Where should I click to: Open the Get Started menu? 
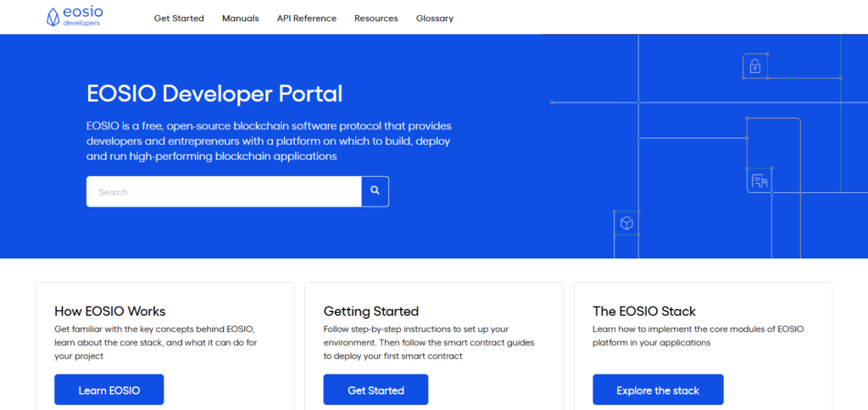(179, 19)
